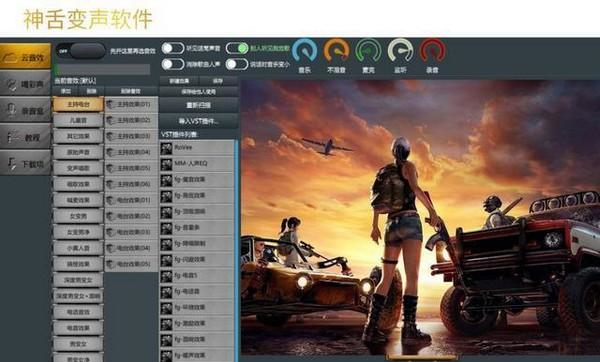Select the 主持电台 effect category
Viewport: 600px width, 362px height.
[78, 104]
